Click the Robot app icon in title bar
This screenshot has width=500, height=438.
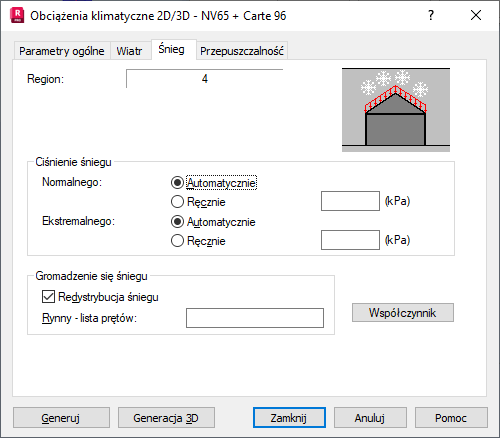click(x=17, y=15)
